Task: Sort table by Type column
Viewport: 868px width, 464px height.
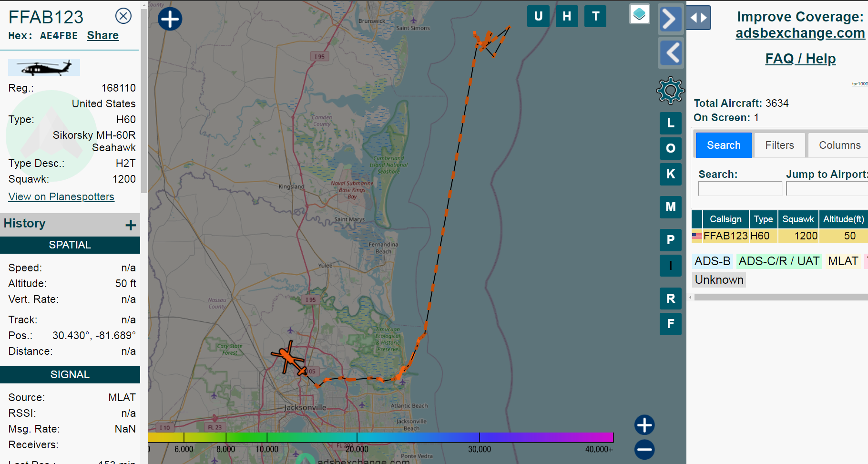Action: [763, 219]
